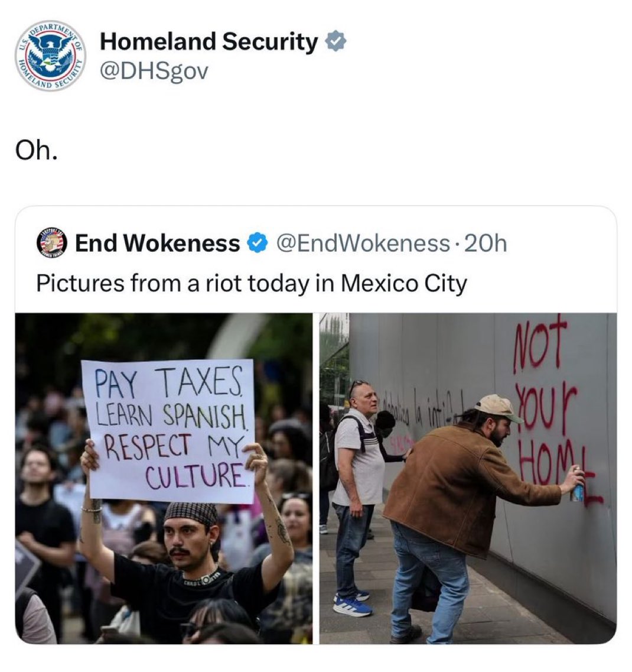
Task: Click the man holding the sign
Action: click(188, 544)
